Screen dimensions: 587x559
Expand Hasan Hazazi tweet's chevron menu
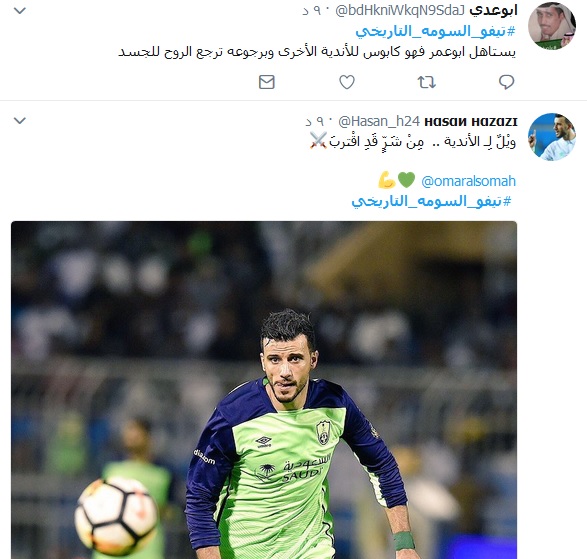20,121
